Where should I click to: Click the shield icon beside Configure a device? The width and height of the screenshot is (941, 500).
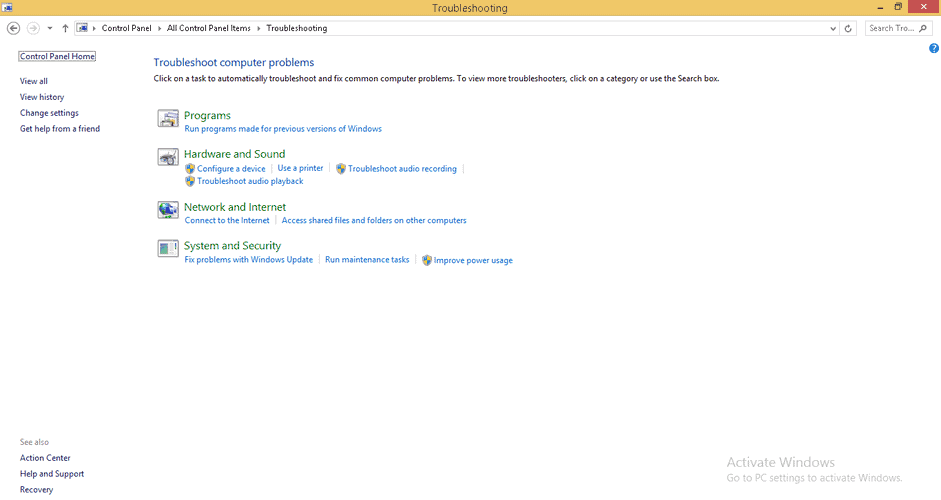[190, 169]
